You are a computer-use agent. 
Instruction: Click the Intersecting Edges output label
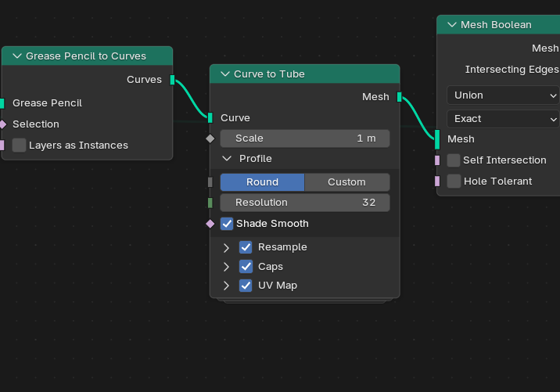pos(512,70)
